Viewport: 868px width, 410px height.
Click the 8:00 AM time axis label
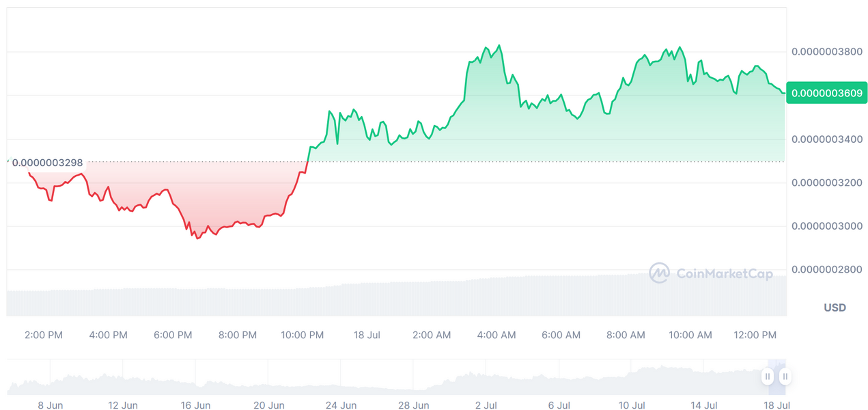coord(626,335)
